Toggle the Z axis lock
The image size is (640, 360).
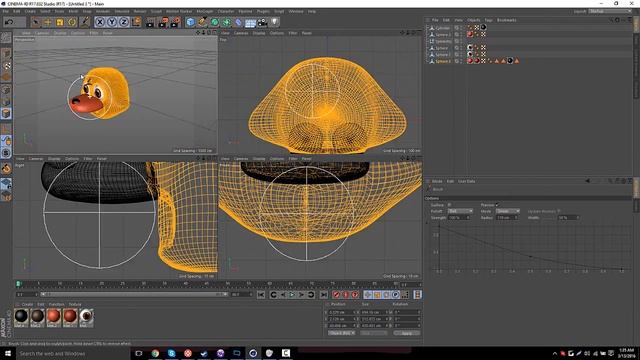click(x=124, y=22)
